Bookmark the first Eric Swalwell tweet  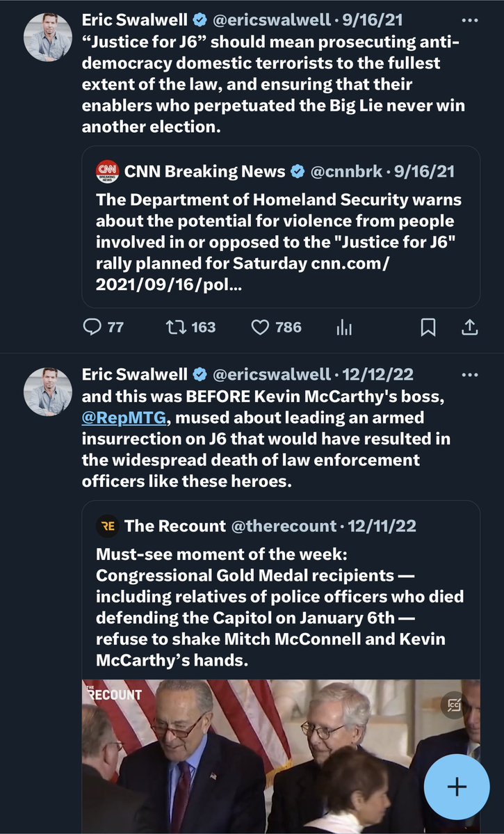(x=428, y=327)
